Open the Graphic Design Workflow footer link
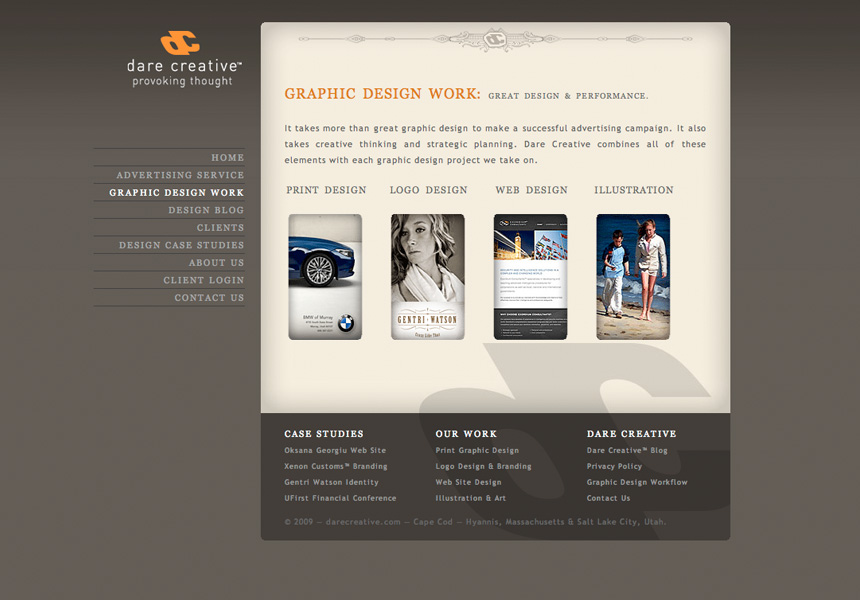The image size is (860, 600). [x=637, y=483]
